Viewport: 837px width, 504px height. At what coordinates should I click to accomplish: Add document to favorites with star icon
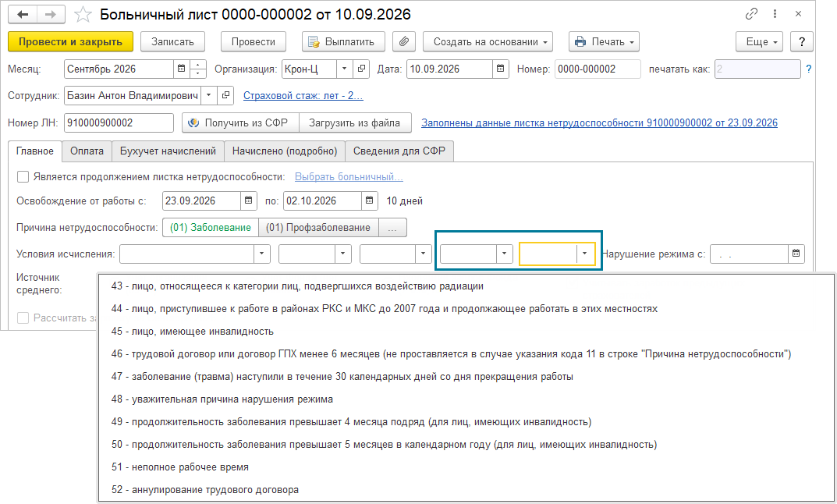(x=83, y=14)
